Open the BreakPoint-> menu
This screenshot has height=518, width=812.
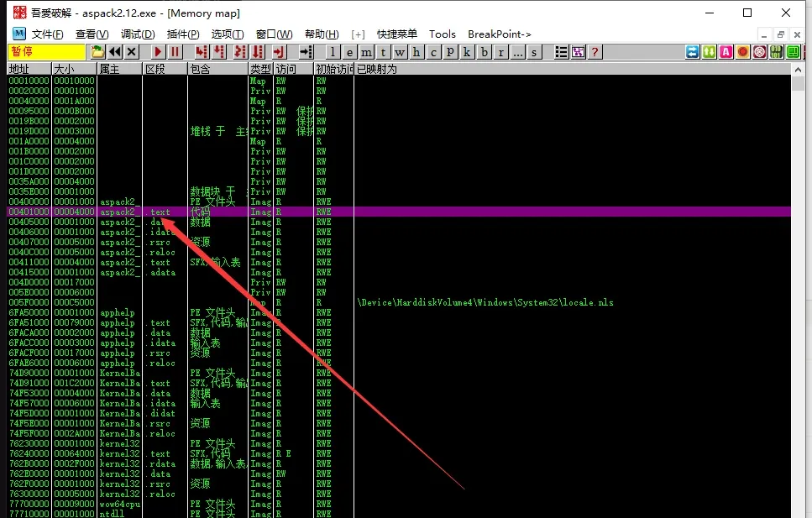coord(500,34)
